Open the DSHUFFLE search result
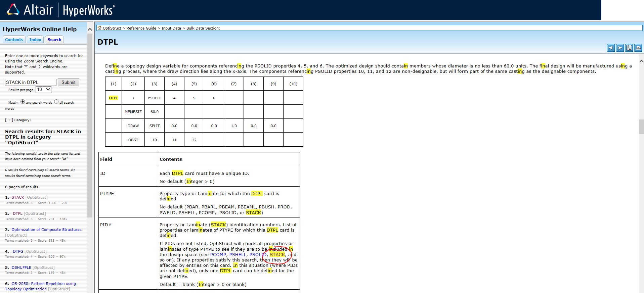 (x=21, y=267)
